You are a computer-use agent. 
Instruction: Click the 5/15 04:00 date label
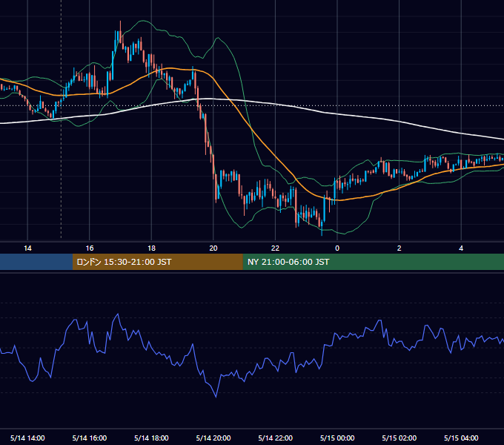click(461, 438)
